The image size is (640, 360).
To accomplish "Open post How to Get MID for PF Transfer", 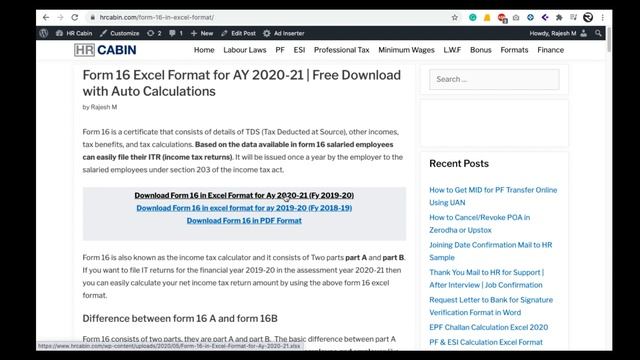I will click(x=493, y=196).
